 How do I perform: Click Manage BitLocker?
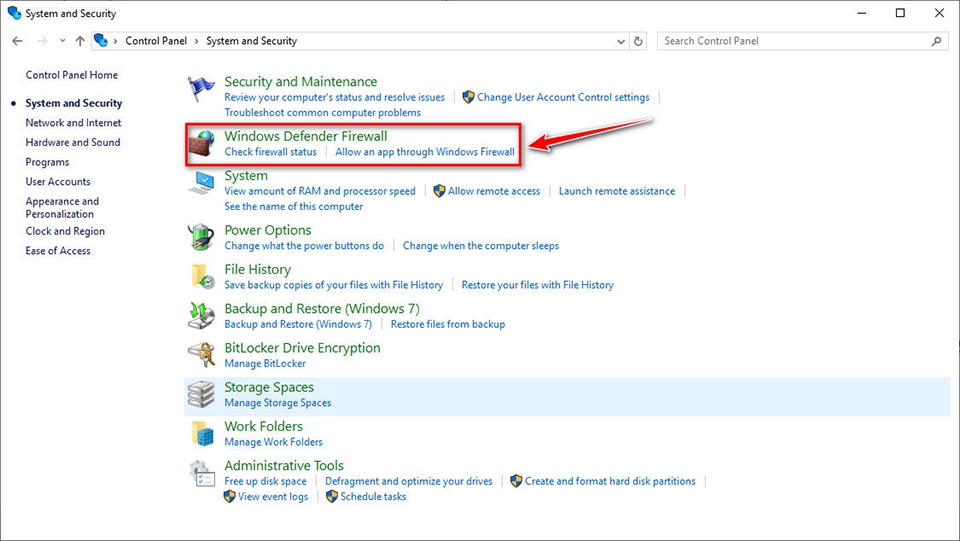pos(265,364)
